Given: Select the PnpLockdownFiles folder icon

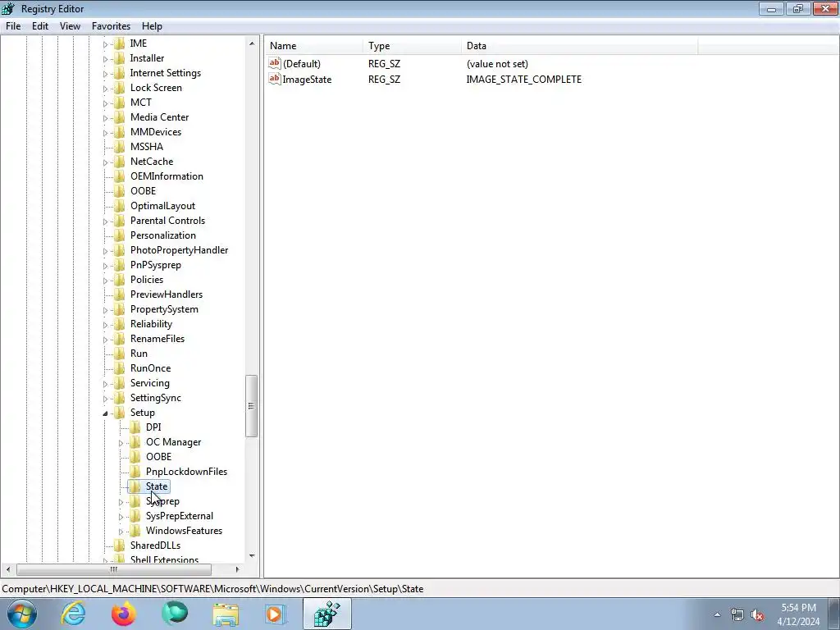Looking at the screenshot, I should [x=135, y=472].
